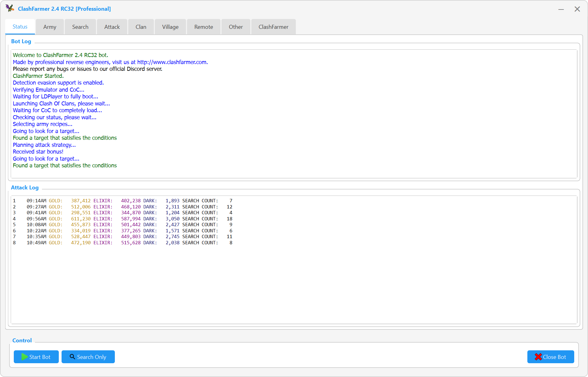Click the 'ClashFarmer Started.' log line
This screenshot has width=588, height=377.
tap(38, 76)
